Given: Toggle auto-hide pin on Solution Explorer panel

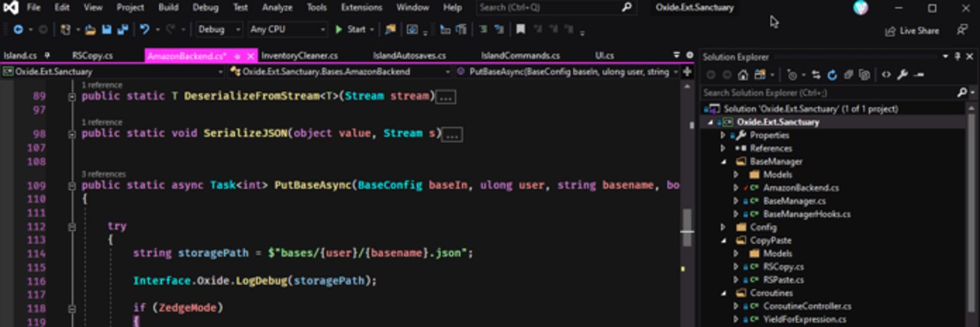Looking at the screenshot, I should coord(956,56).
